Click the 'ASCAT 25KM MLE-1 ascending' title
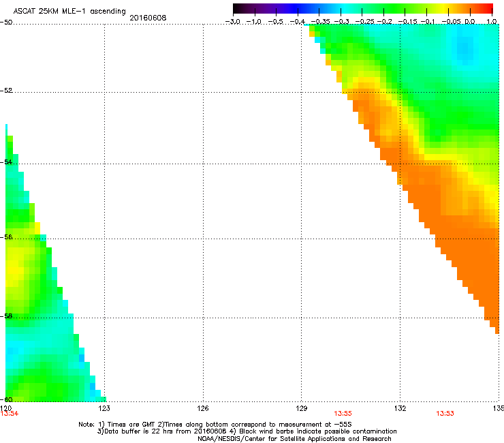This screenshot has width=504, height=443. pyautogui.click(x=69, y=12)
